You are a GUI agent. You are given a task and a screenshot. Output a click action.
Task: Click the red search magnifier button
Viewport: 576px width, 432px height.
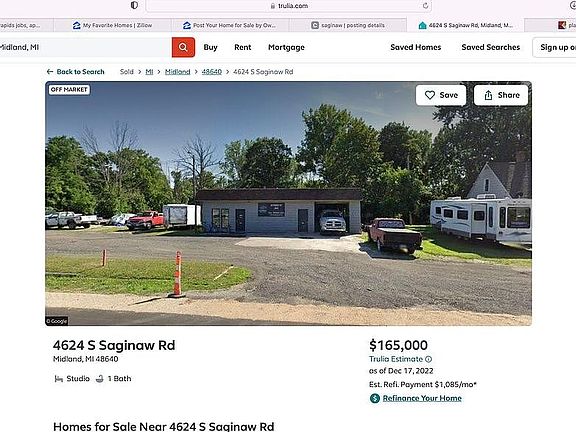183,47
